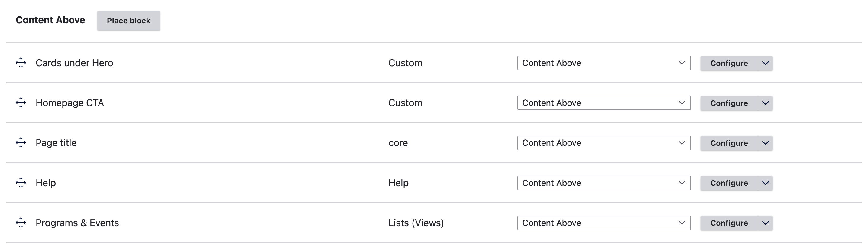Open region select for Programs & Events

(604, 223)
